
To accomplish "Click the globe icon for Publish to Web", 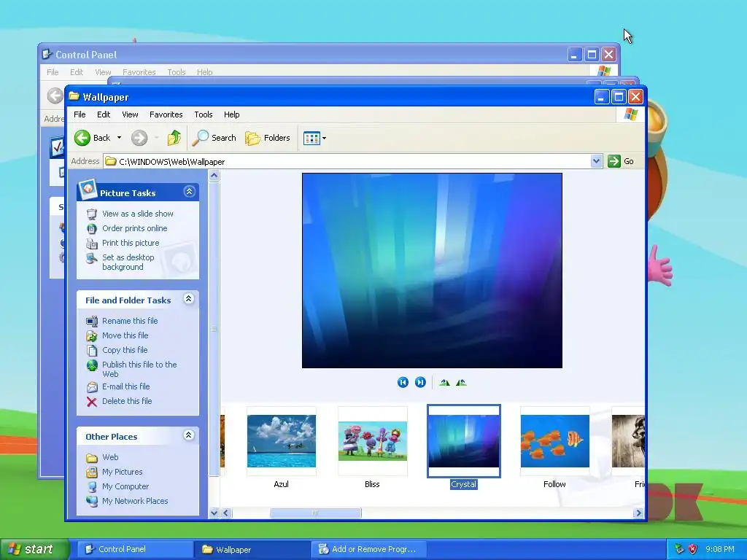I will pyautogui.click(x=91, y=365).
